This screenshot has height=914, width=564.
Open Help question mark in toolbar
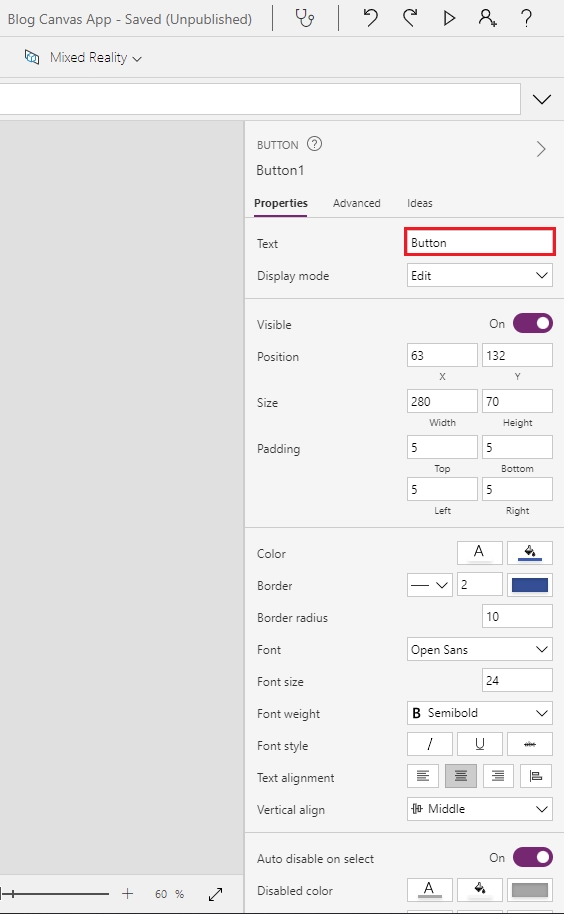tap(526, 19)
